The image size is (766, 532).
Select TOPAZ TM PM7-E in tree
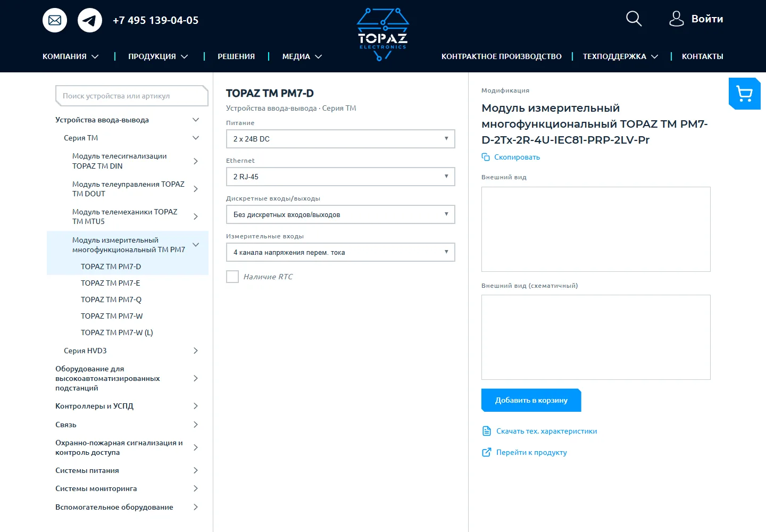(111, 283)
